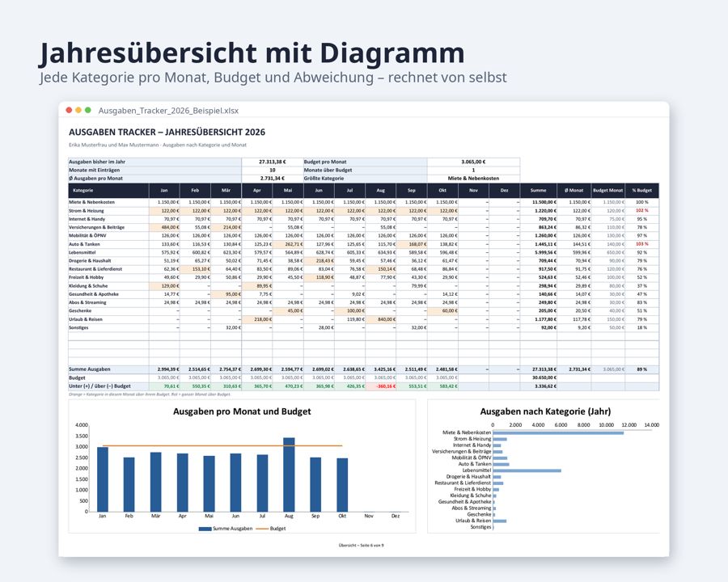Click the red close dot of the window
The width and height of the screenshot is (728, 582).
tap(70, 110)
